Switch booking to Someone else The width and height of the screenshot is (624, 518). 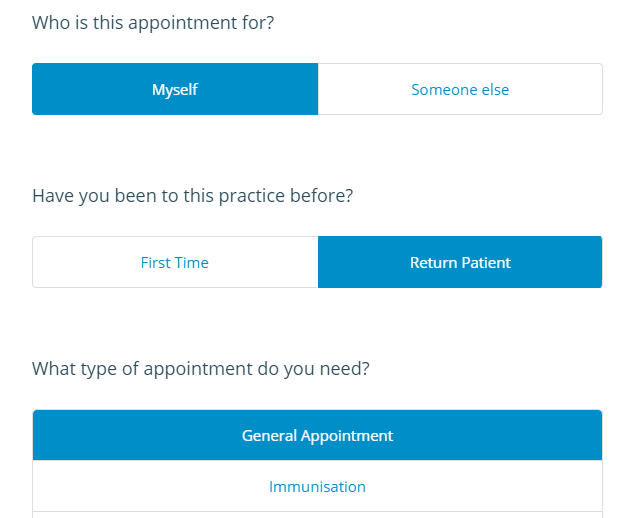460,89
